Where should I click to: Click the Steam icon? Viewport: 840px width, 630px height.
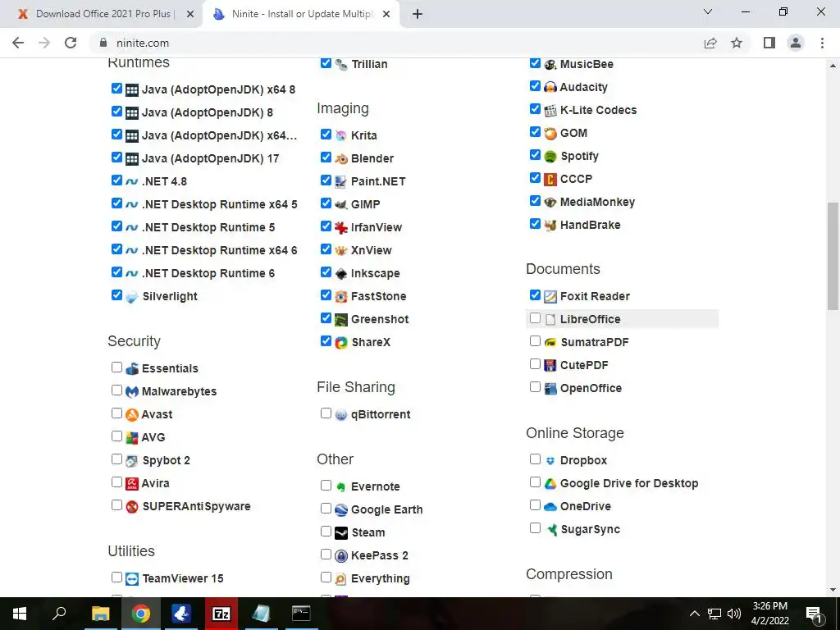pos(340,533)
